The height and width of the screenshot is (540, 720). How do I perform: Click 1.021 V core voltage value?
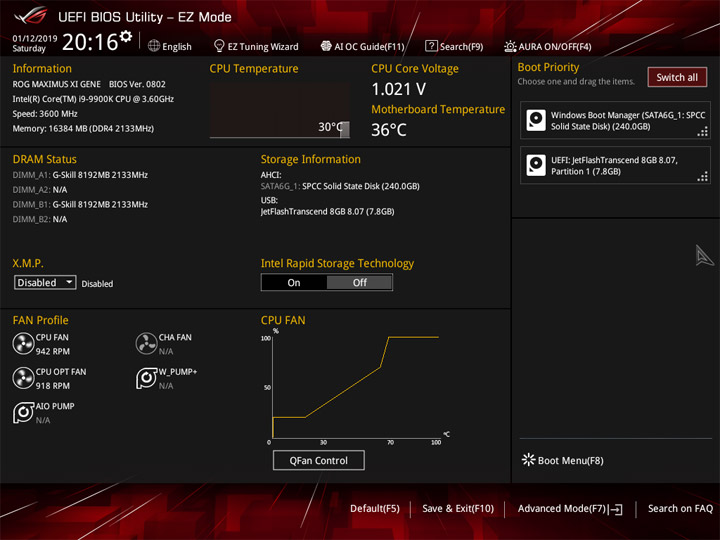coord(399,89)
